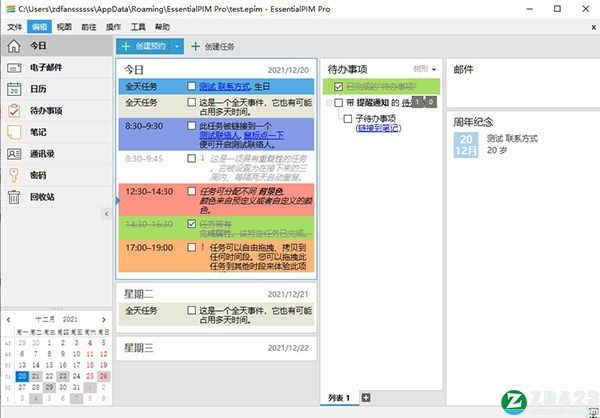Open the 测试 联系方式 link in birthday row

pyautogui.click(x=225, y=87)
